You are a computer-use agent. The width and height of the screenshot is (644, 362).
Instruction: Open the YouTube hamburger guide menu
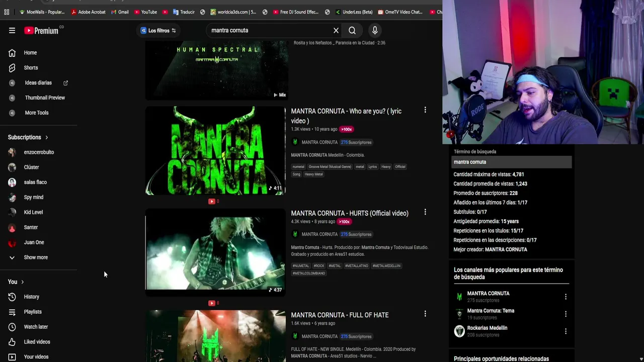coord(12,31)
